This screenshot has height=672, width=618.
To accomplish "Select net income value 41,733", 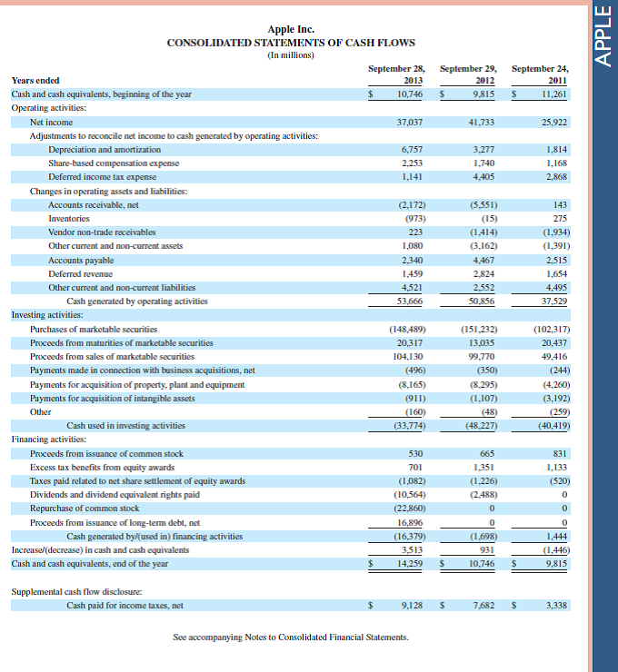I will click(481, 123).
